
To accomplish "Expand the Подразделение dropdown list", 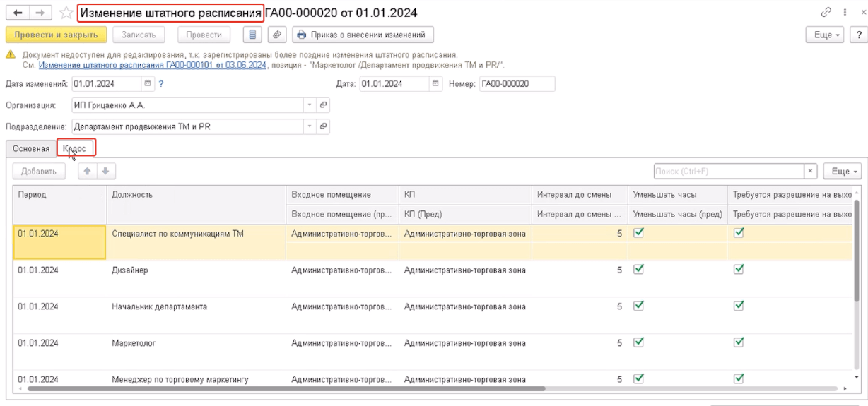I will click(309, 127).
